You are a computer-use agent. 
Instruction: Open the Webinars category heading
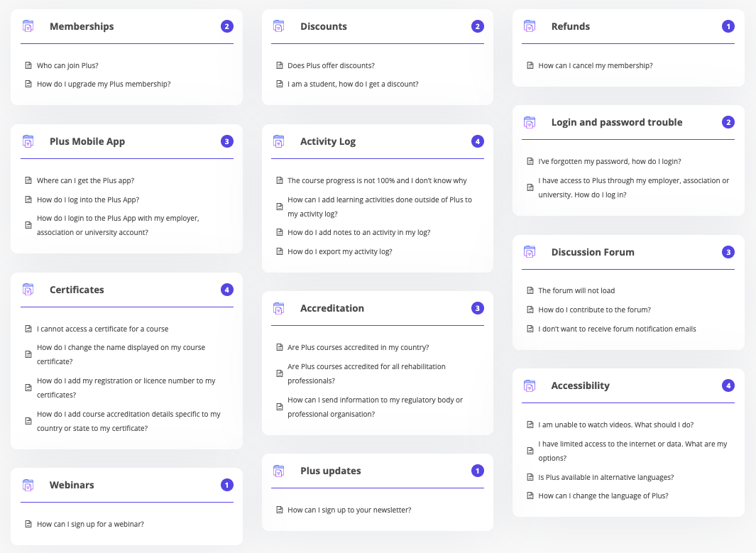pos(72,485)
